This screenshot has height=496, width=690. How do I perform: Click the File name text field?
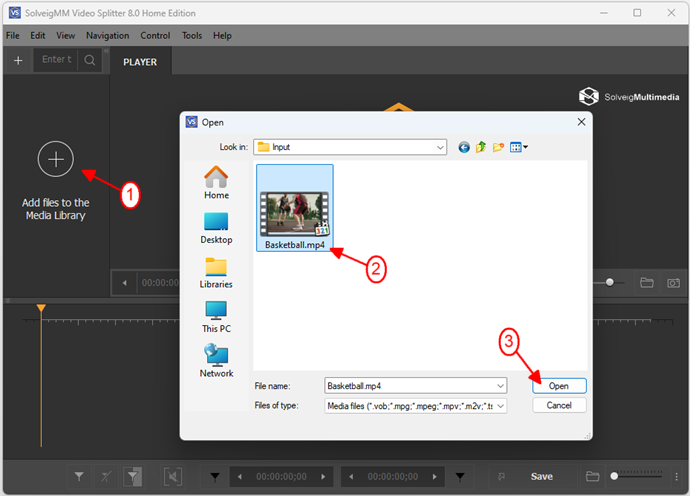point(411,386)
